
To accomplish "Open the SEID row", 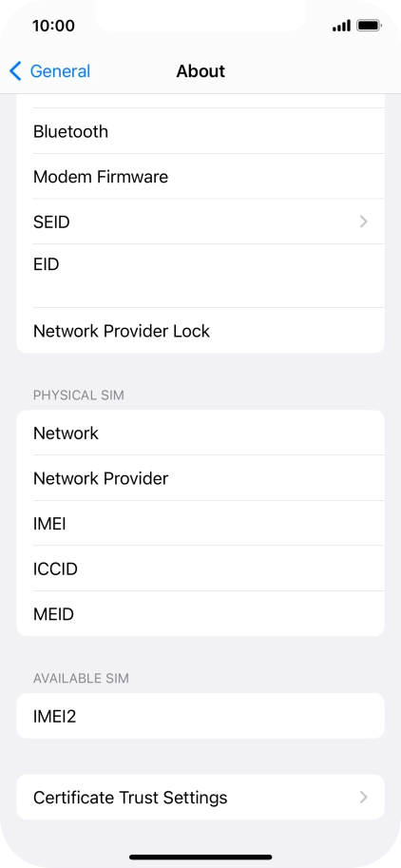I will tap(200, 222).
